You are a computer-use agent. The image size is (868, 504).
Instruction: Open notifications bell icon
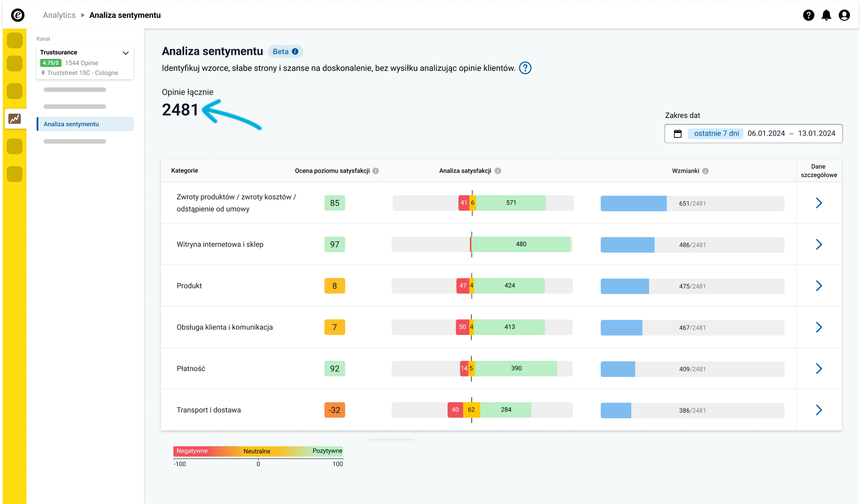coord(826,15)
